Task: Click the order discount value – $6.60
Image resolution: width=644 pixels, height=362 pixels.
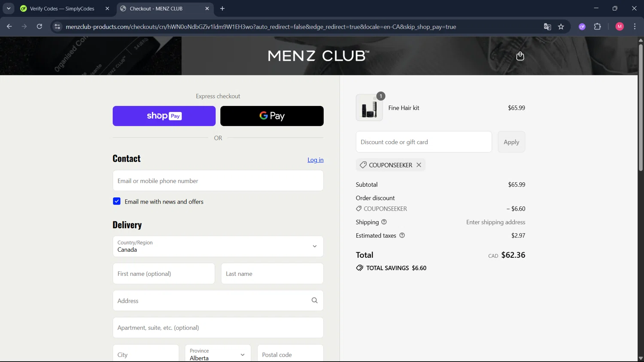Action: point(516,208)
